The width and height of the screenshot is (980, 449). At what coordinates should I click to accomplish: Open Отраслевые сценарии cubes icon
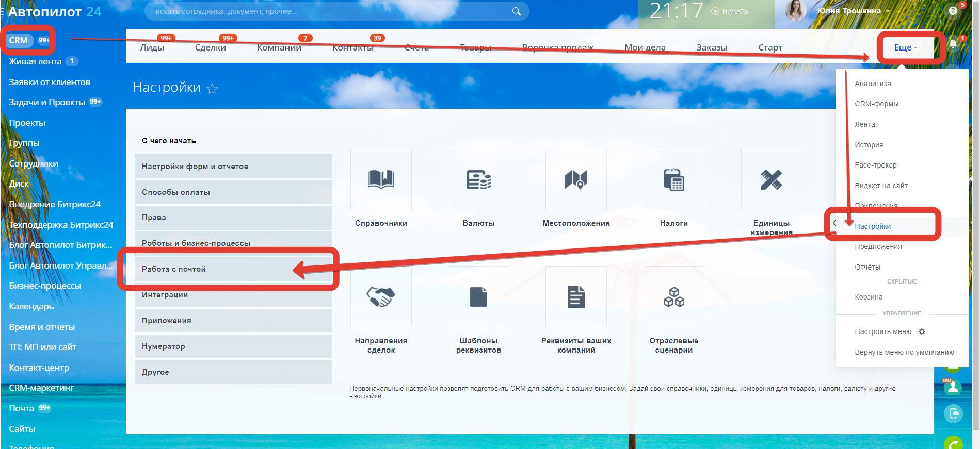click(x=673, y=296)
